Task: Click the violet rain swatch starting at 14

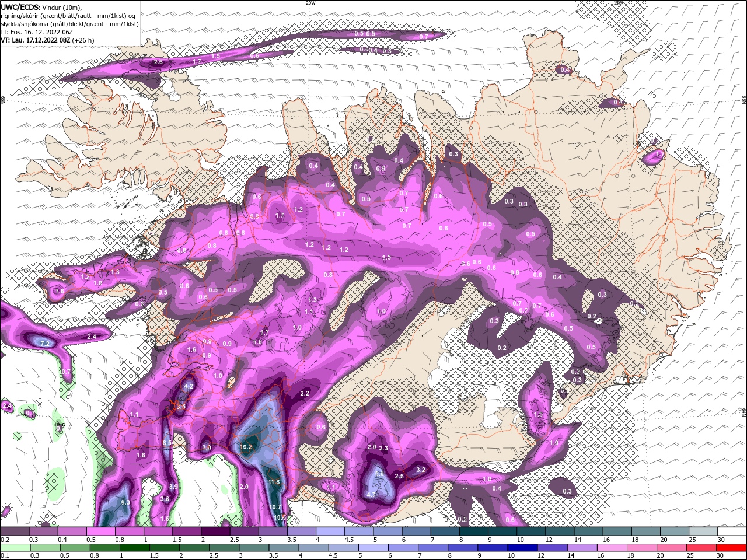Action: [x=582, y=548]
